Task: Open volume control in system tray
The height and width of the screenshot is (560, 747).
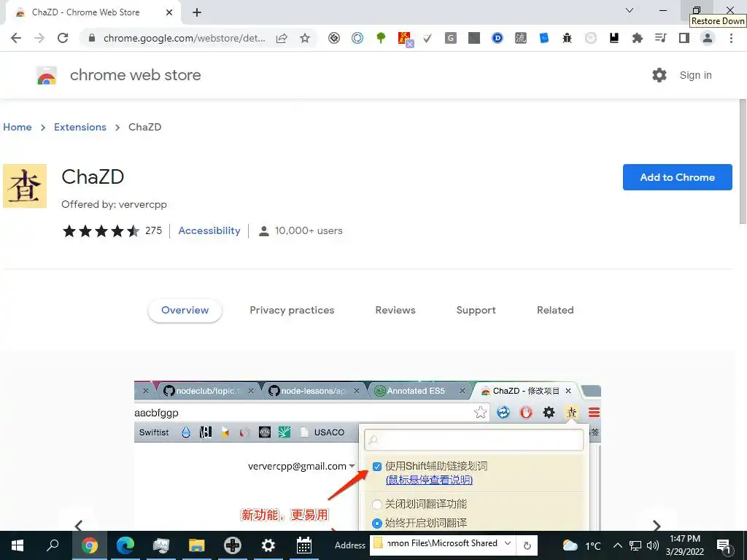Action: click(x=653, y=545)
